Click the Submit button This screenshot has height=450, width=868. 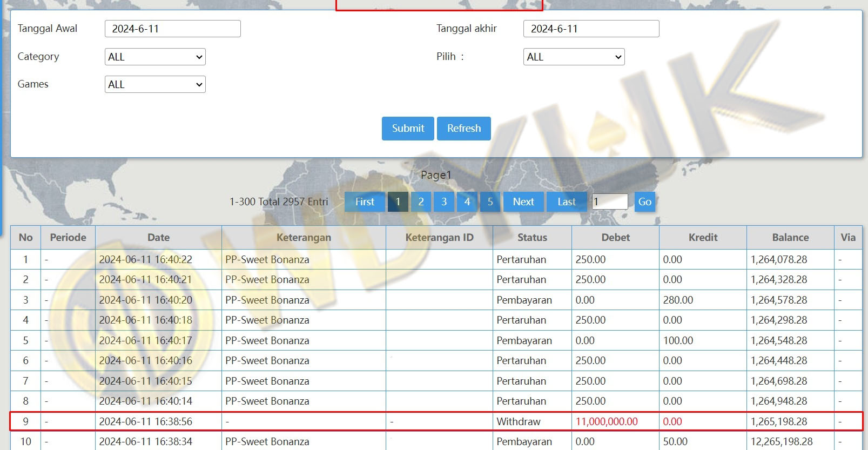(408, 129)
